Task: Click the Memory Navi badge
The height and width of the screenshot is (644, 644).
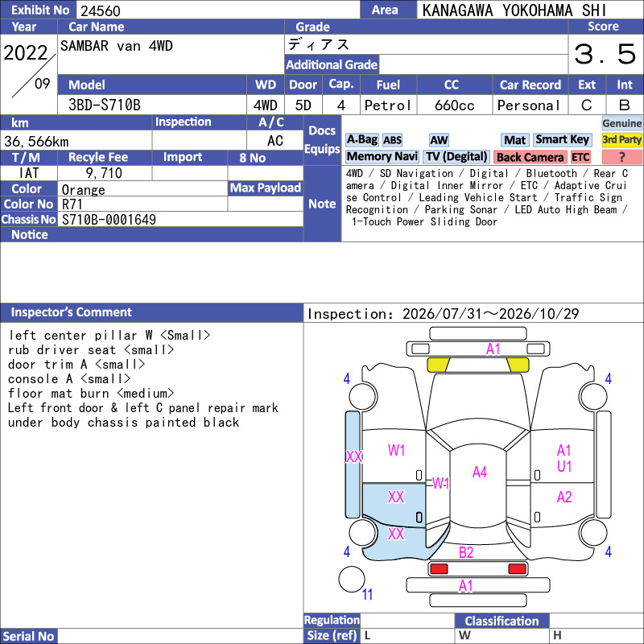Action: tap(382, 157)
